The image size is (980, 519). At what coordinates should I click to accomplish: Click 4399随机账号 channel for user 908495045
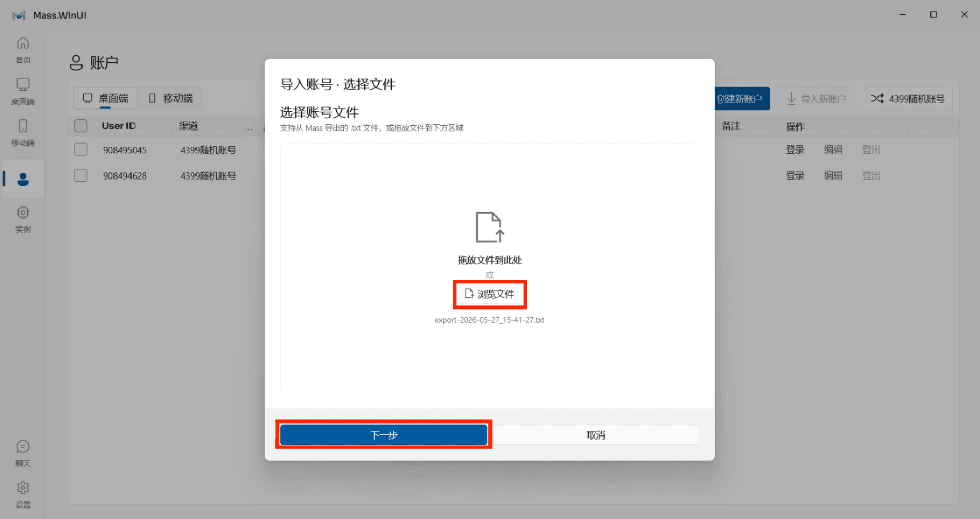(x=208, y=150)
